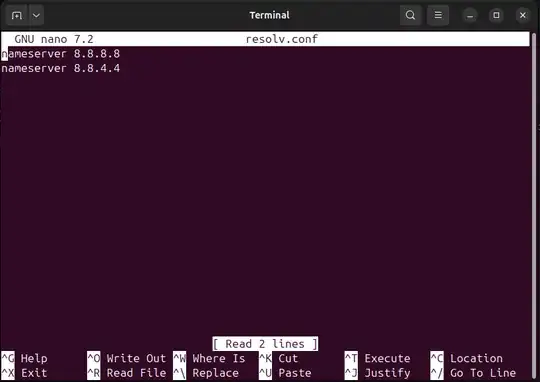
Task: Click the ^W Where Is shortcut
Action: 209,358
